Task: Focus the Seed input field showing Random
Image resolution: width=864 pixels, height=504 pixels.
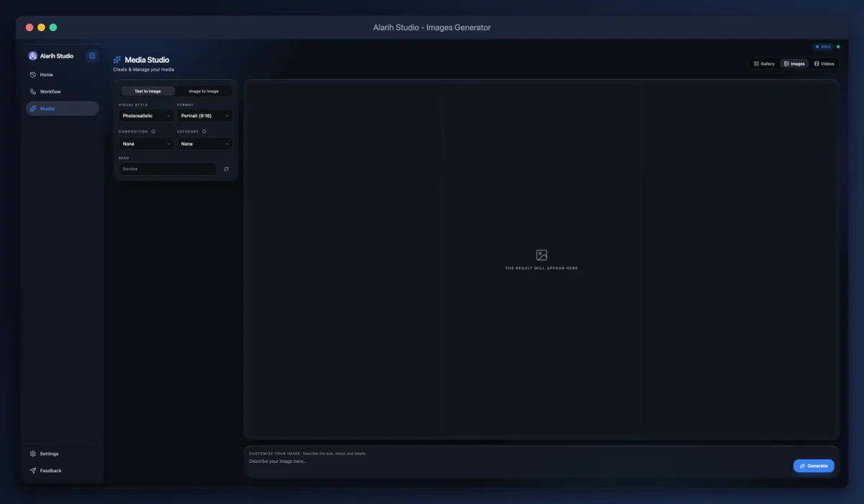Action: click(x=168, y=168)
